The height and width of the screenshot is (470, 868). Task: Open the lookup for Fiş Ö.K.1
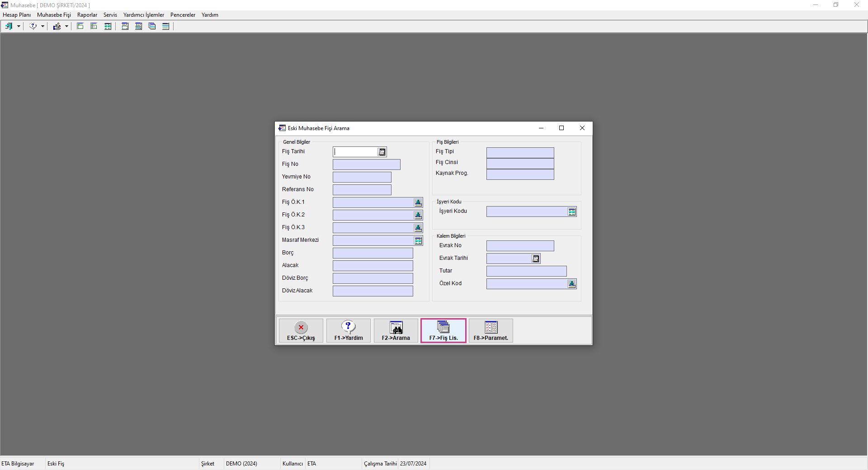pos(418,203)
